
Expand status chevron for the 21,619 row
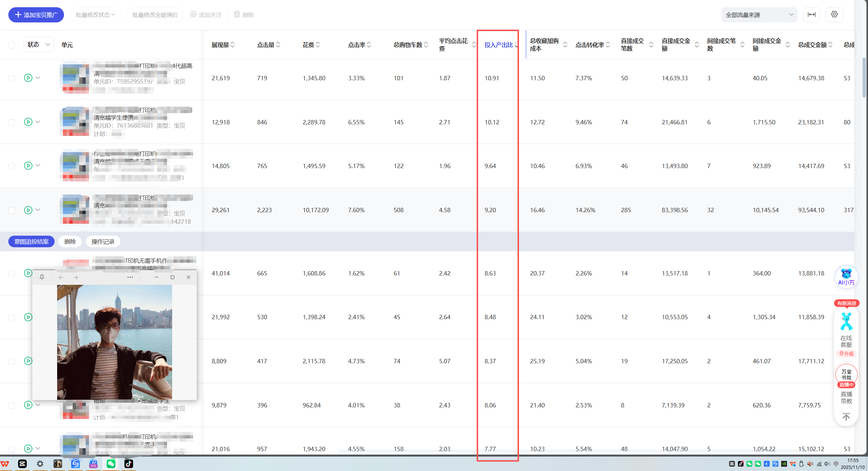point(38,78)
